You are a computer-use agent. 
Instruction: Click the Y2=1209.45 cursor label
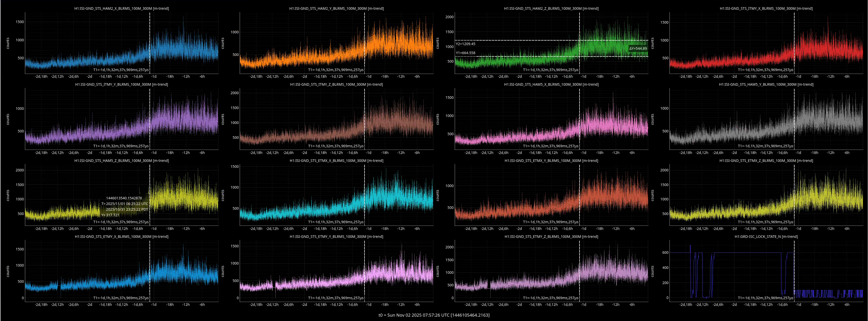(465, 44)
